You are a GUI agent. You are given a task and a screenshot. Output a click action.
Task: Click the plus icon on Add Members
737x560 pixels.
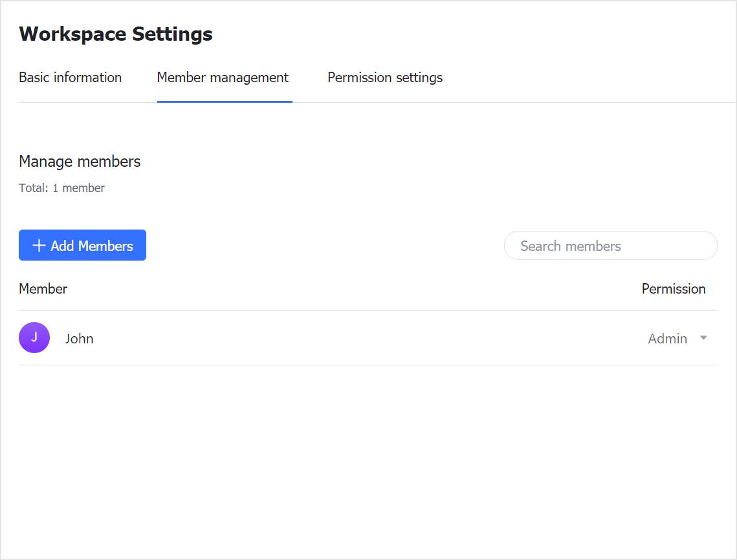[x=39, y=246]
